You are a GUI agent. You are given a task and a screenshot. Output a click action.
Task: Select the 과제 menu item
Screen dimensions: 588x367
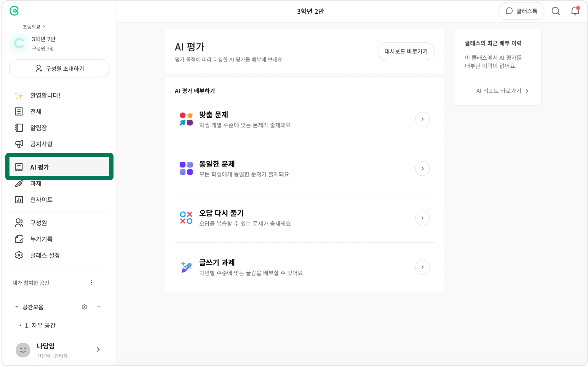coord(36,184)
